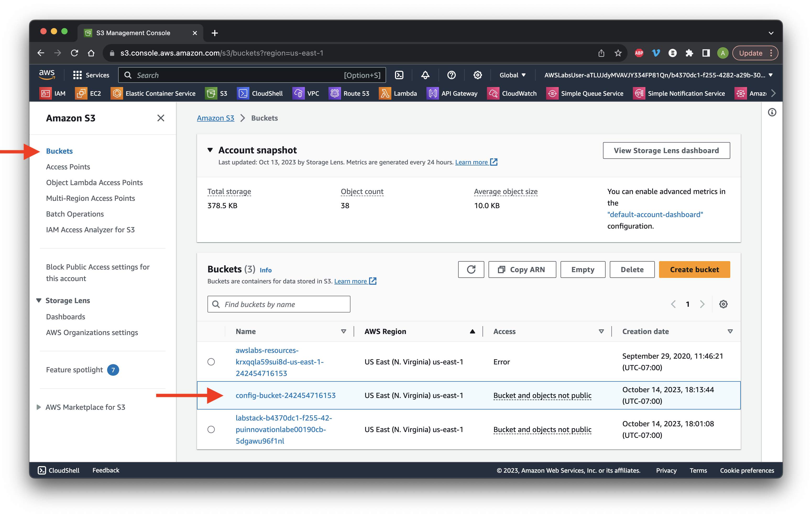Focus the Find buckets by name field
Image resolution: width=812 pixels, height=517 pixels.
point(279,304)
